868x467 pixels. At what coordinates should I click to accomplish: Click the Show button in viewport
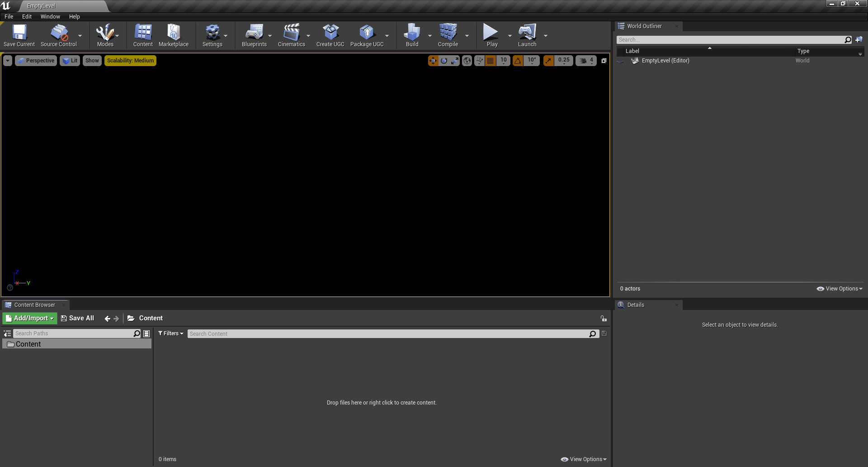tap(92, 61)
